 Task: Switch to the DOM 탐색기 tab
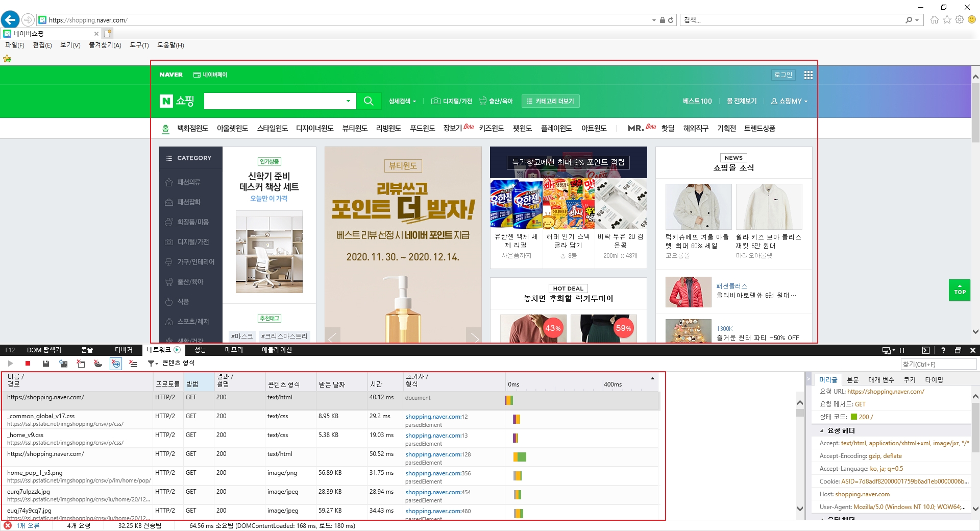point(44,350)
